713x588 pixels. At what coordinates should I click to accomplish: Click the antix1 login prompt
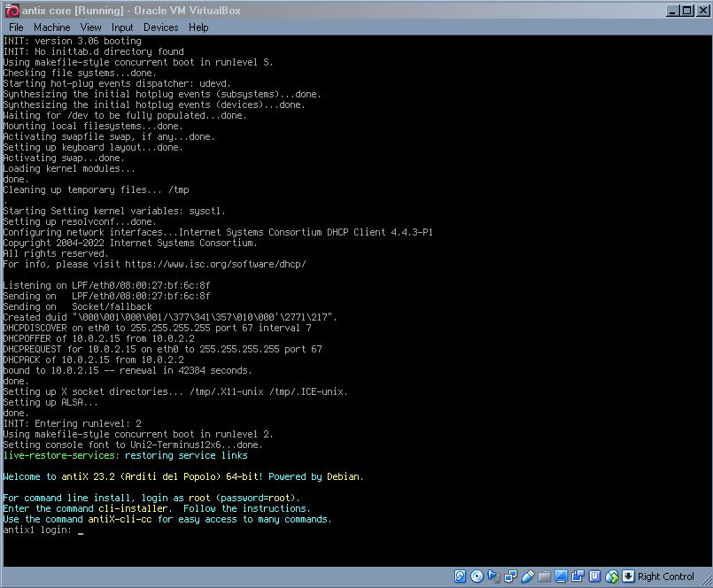pos(37,530)
